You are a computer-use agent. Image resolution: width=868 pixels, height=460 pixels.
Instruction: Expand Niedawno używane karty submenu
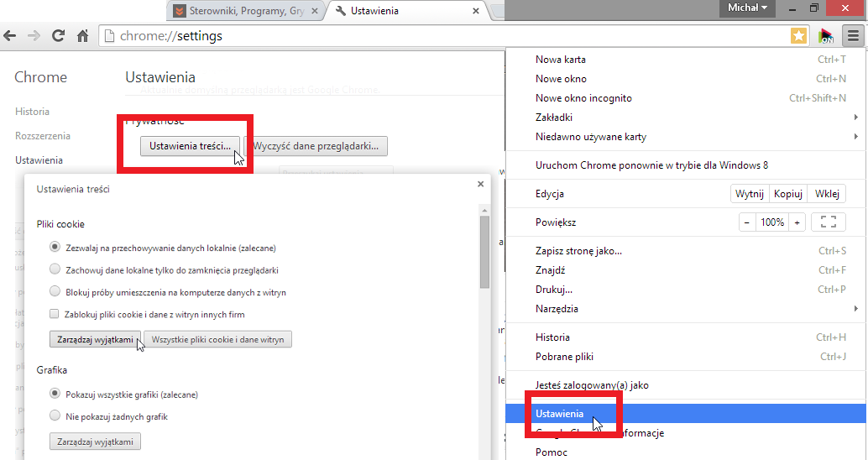coord(687,137)
